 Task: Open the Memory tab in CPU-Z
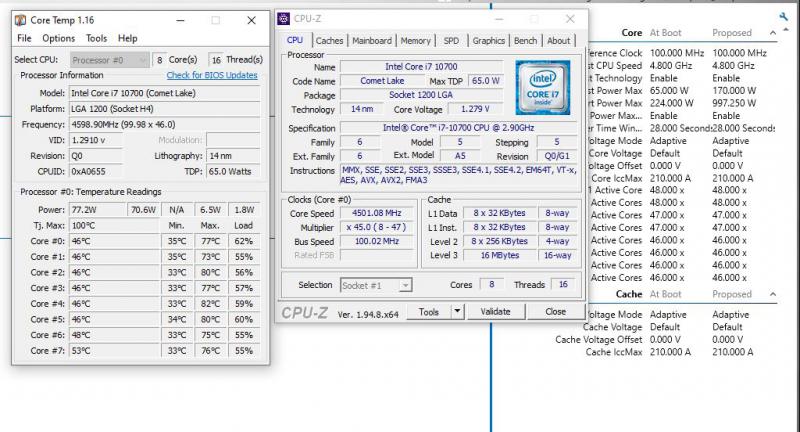point(416,41)
